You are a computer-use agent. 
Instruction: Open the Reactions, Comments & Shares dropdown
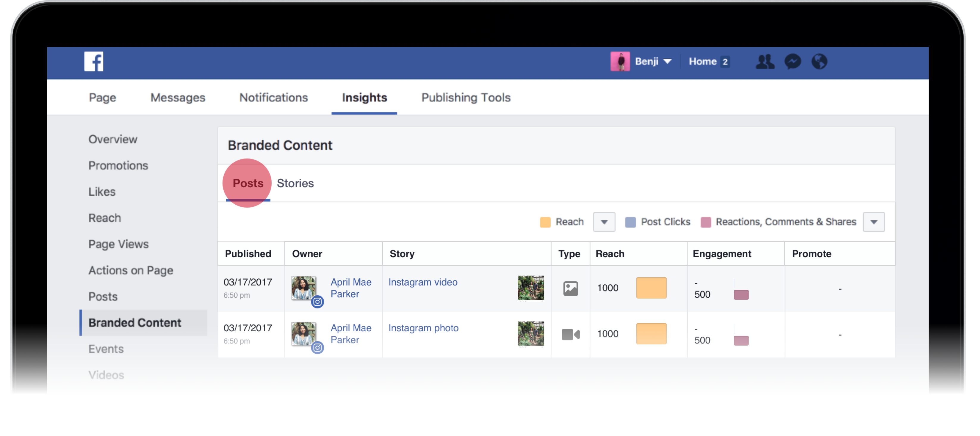(873, 222)
